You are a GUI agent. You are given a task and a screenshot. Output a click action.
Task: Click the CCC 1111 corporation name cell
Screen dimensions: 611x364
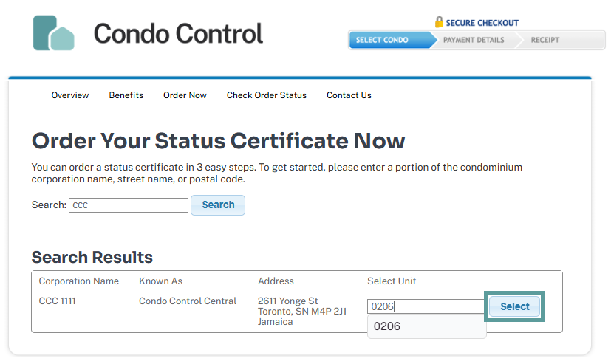[x=58, y=301]
